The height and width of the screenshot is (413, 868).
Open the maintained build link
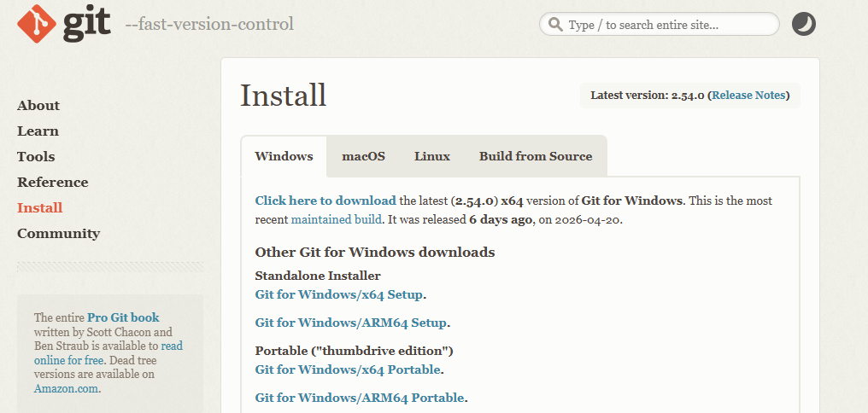pos(337,219)
